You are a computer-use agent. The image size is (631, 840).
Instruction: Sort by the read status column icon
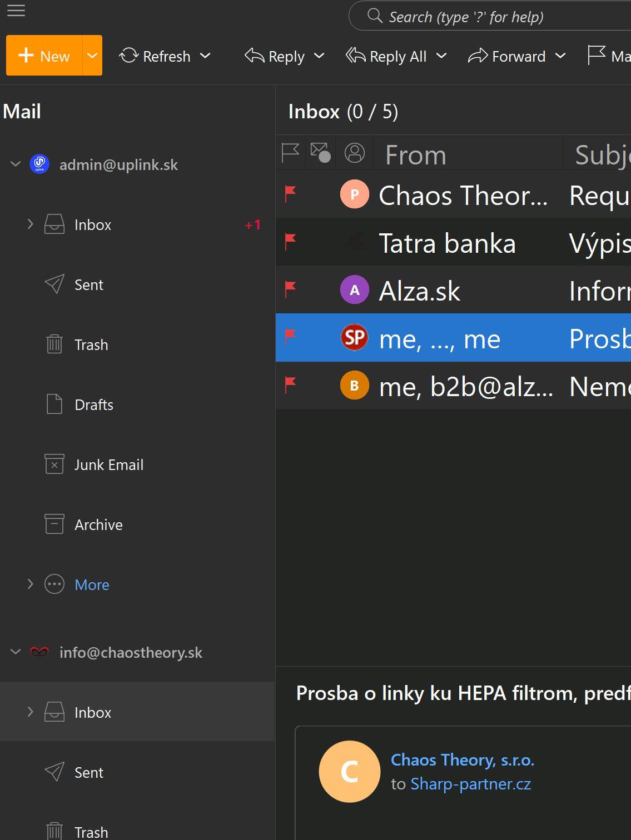point(321,153)
